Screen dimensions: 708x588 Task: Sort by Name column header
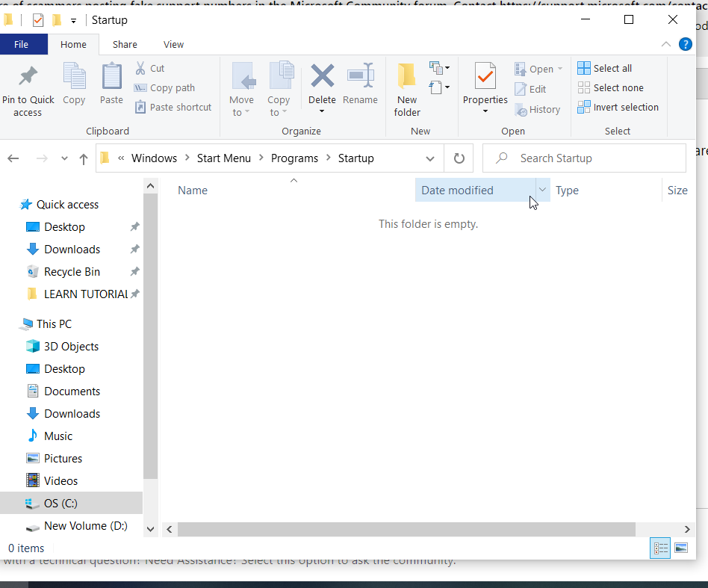[x=193, y=190]
